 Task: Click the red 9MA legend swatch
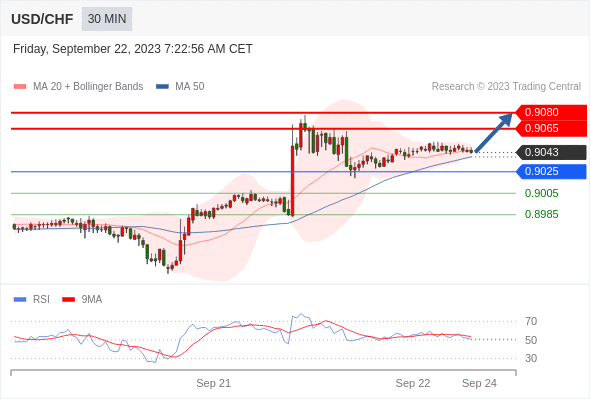point(68,300)
